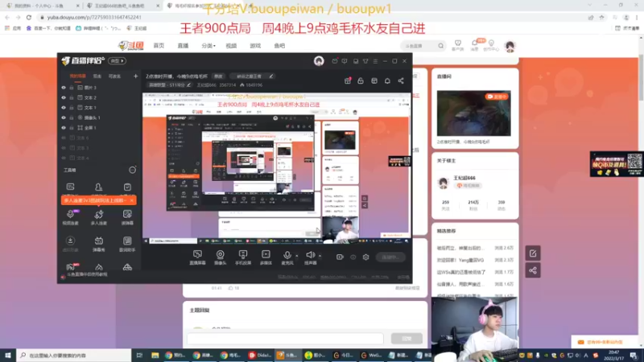Open the 直播 nav item on Douyu page

tap(184, 46)
